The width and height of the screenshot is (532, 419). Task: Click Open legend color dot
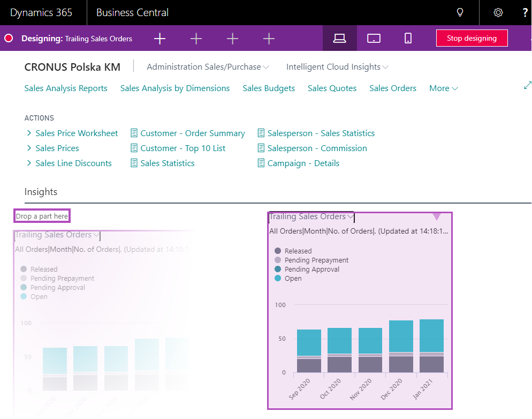pyautogui.click(x=278, y=278)
